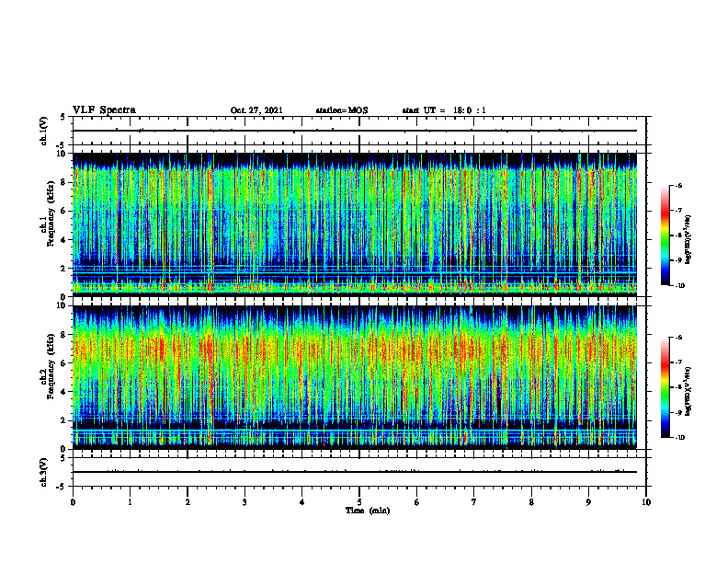Click the ch.3 voltage waveform trace

point(355,472)
